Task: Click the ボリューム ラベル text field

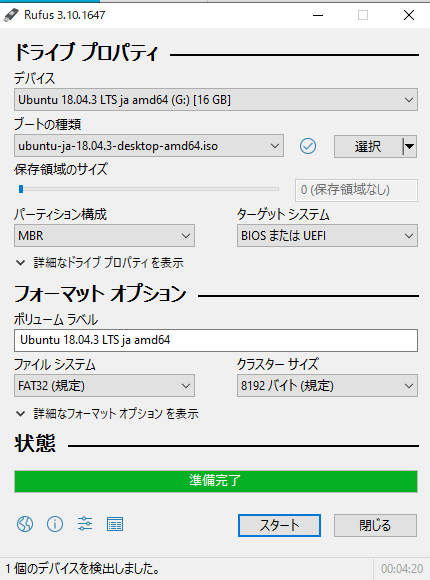Action: tap(216, 340)
